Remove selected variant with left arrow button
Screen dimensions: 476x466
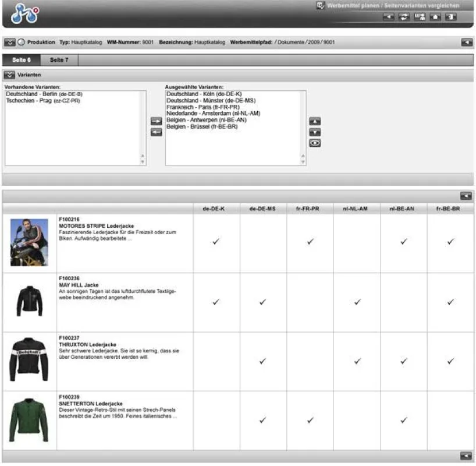point(157,132)
